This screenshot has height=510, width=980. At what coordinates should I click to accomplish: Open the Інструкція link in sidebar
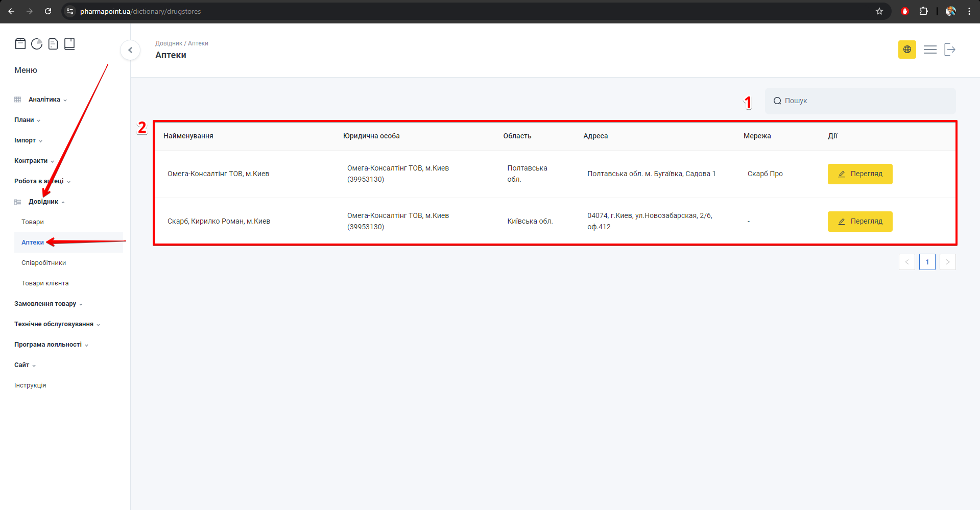[30, 385]
